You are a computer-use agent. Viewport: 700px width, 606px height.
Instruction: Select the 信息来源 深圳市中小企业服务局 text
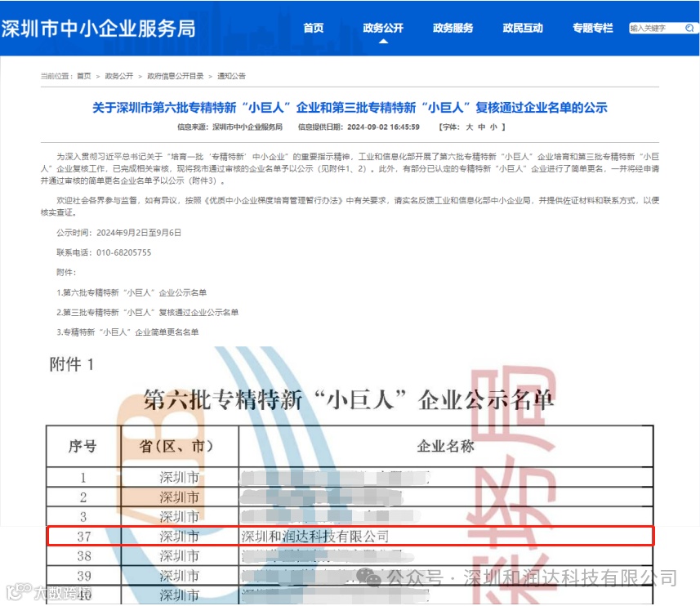[230, 127]
